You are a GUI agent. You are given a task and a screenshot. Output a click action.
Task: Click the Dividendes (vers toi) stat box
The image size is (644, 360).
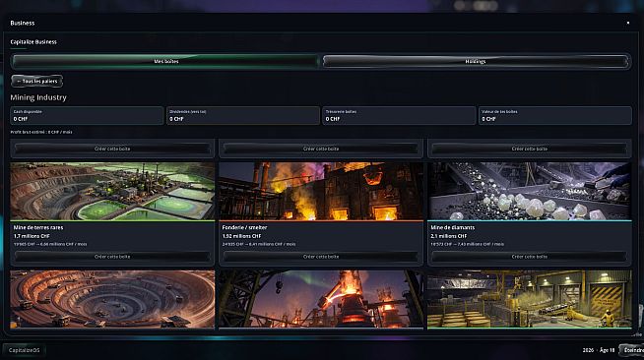click(x=243, y=116)
